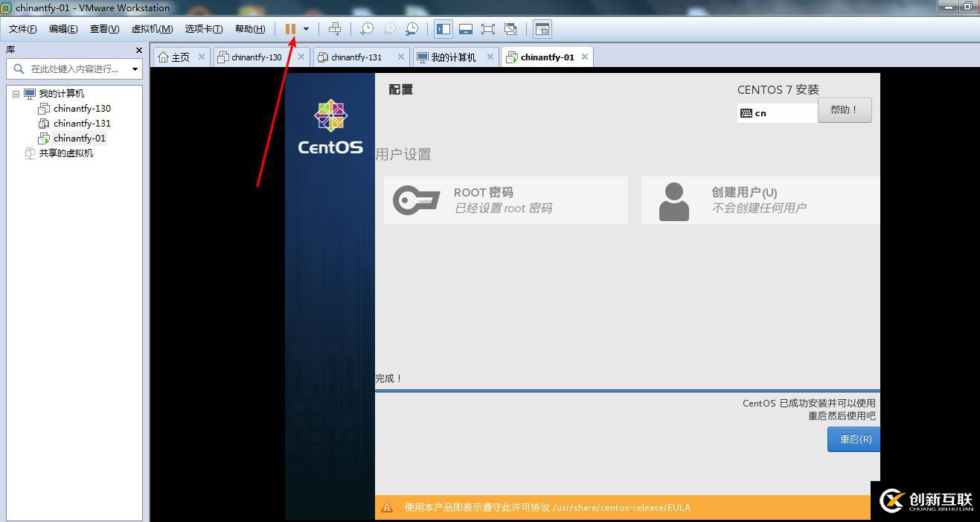Click the 重启(R) button to reboot
The width and height of the screenshot is (980, 522).
(x=853, y=439)
